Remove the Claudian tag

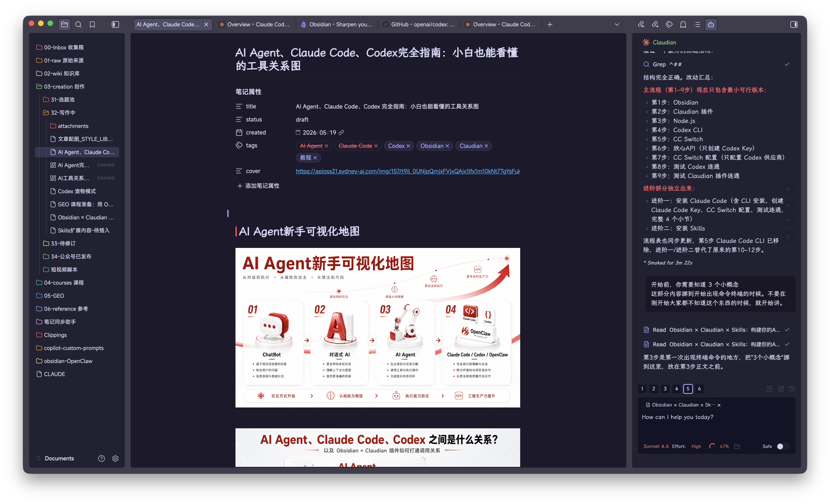coord(486,146)
